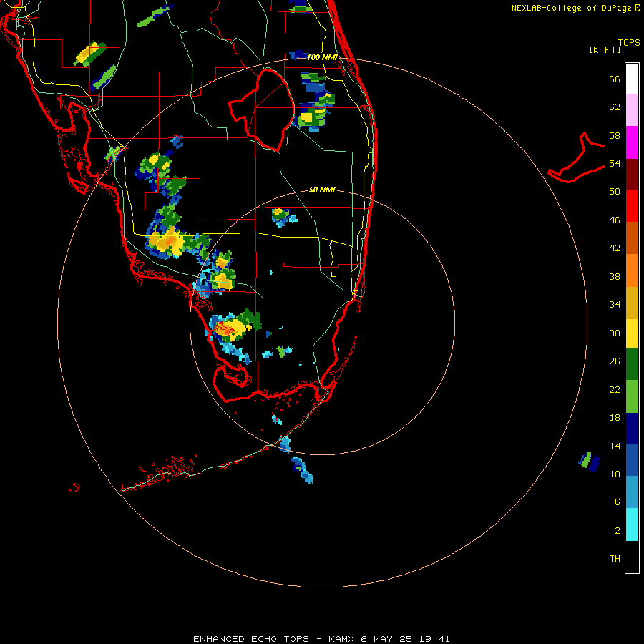Screen dimensions: 644x644
Task: Select the bright orange legend swatch
Action: [x=632, y=270]
